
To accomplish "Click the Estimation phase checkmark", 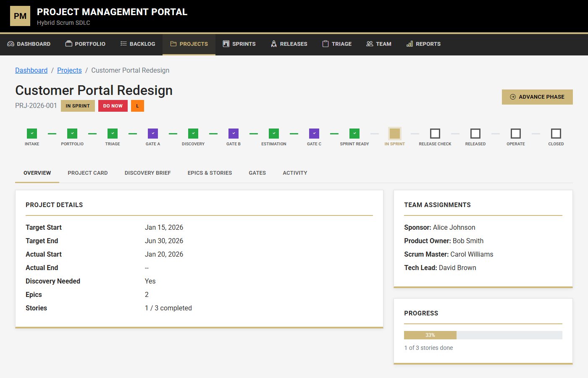I will (274, 134).
